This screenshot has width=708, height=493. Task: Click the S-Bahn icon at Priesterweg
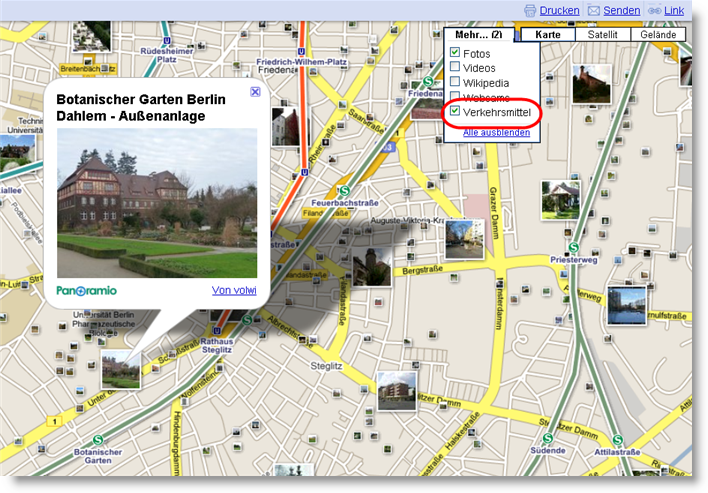coord(573,247)
